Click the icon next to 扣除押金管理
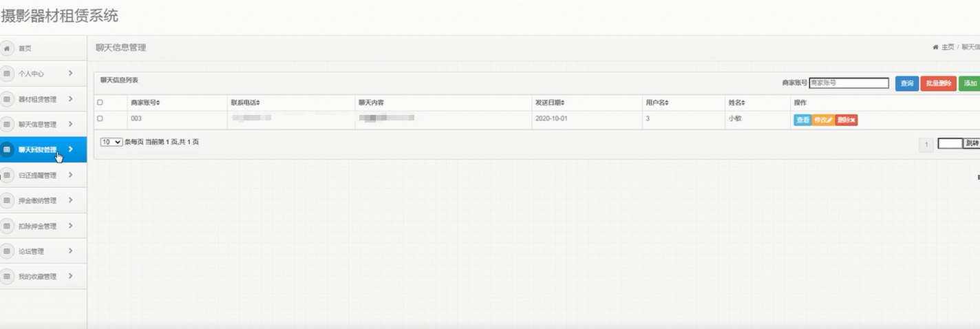Image resolution: width=980 pixels, height=329 pixels. coord(7,226)
